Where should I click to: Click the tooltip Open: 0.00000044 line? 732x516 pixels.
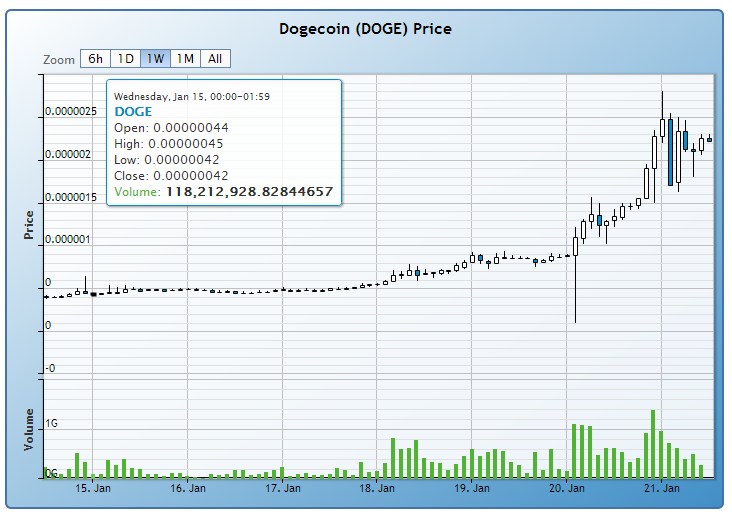(171, 128)
